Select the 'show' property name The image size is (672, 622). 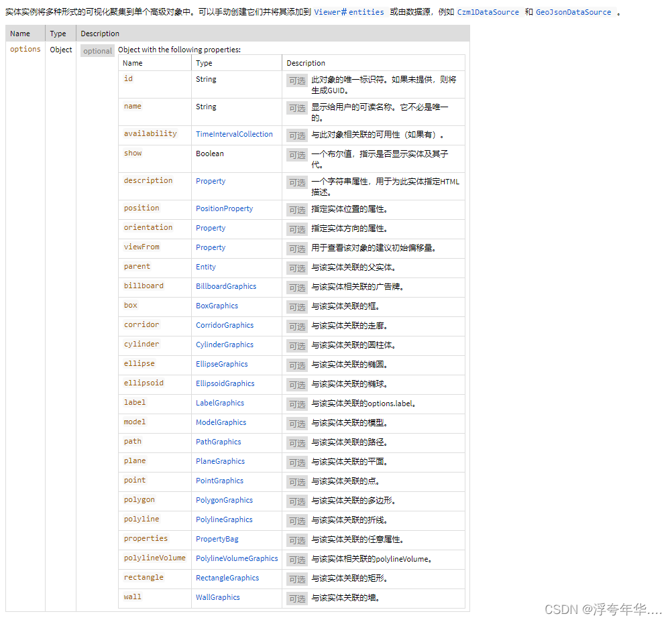pyautogui.click(x=132, y=153)
